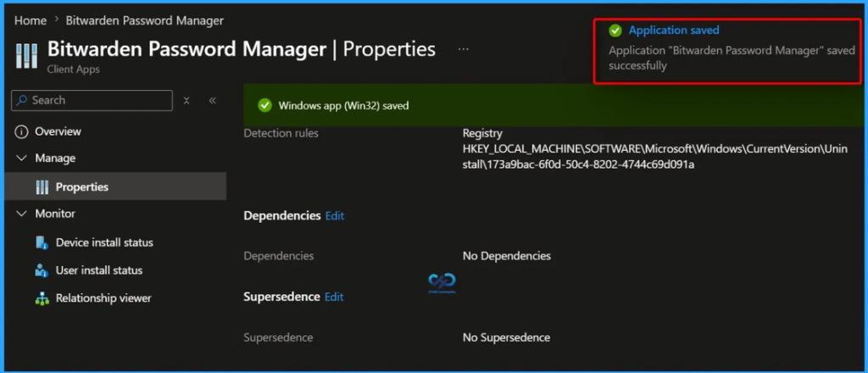Collapse the Manage section chevron
This screenshot has width=868, height=373.
pyautogui.click(x=21, y=159)
